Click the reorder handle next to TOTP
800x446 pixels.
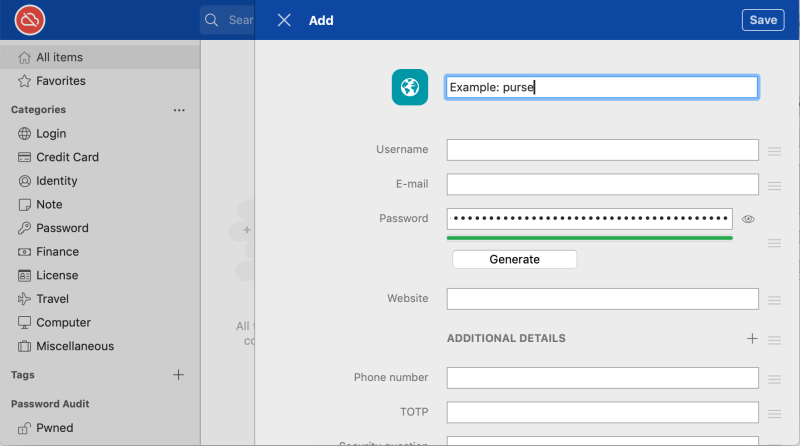(774, 414)
